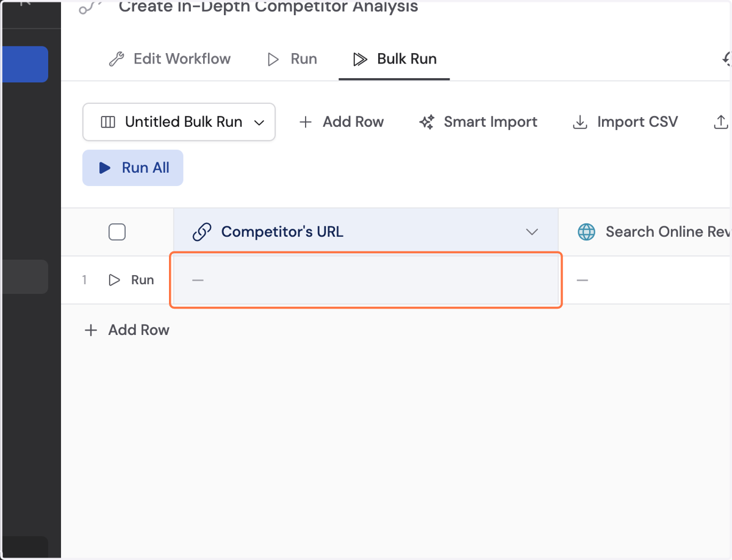Click the Search Online Reviews cell in row 1

tap(645, 280)
